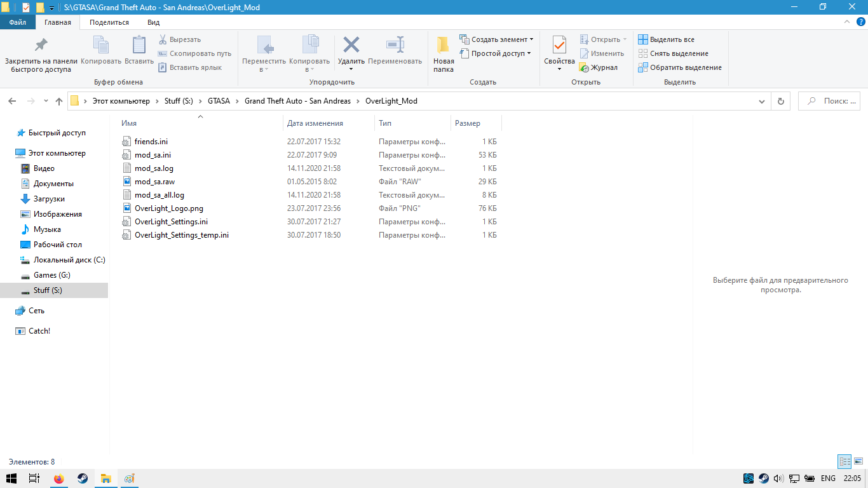Click Вставить ярлык (Paste shortcut)
The width and height of the screenshot is (868, 488).
point(190,67)
